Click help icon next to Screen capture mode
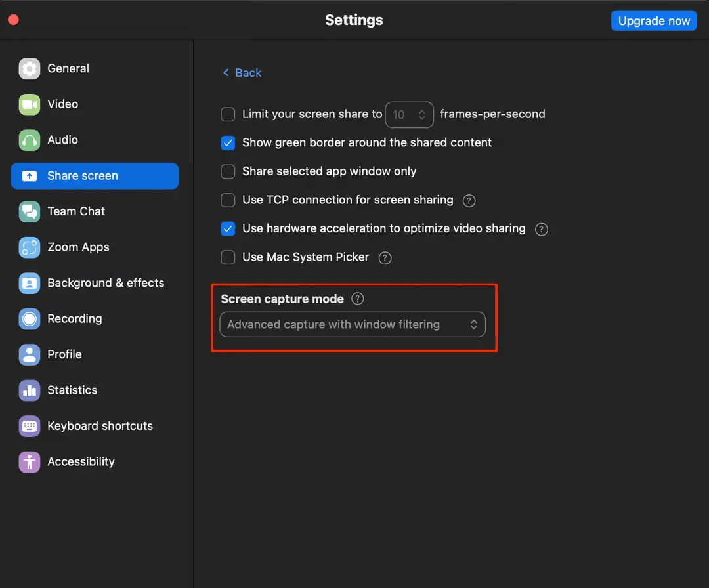 358,299
